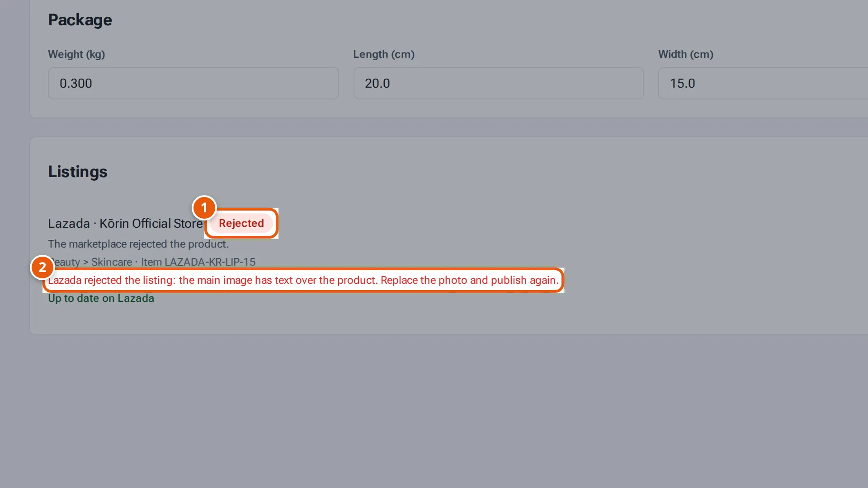
Task: Click the Weight (kg) input field
Action: [x=193, y=83]
